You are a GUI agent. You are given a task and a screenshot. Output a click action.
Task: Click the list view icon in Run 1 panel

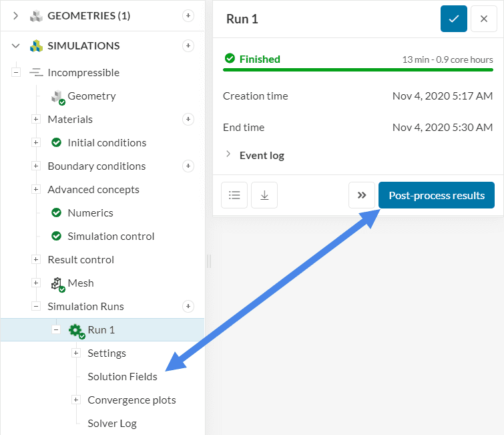234,195
